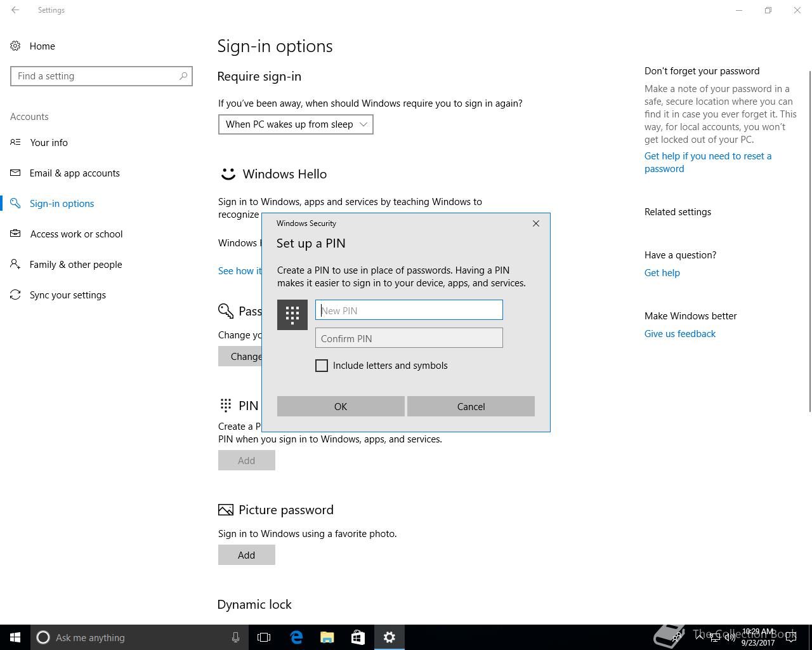Close the Windows Security dialog
This screenshot has height=650, width=812.
(536, 223)
